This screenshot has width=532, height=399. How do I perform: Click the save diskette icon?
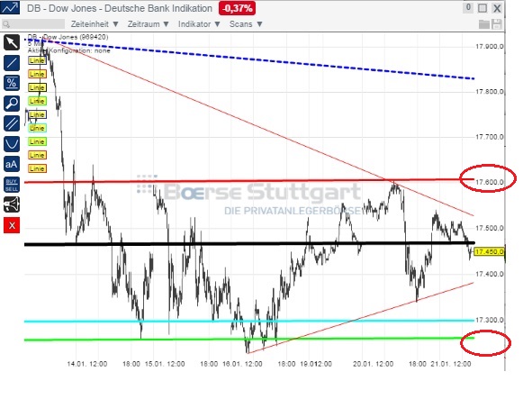497,24
